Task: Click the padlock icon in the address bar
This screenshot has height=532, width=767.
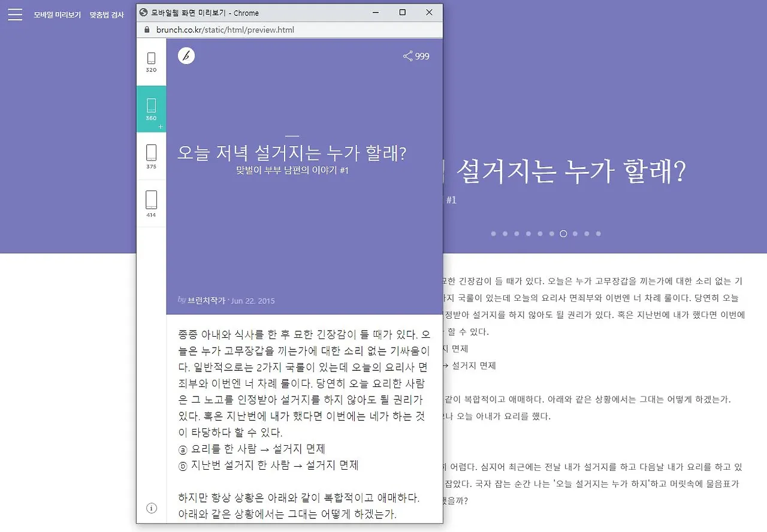Action: point(146,29)
